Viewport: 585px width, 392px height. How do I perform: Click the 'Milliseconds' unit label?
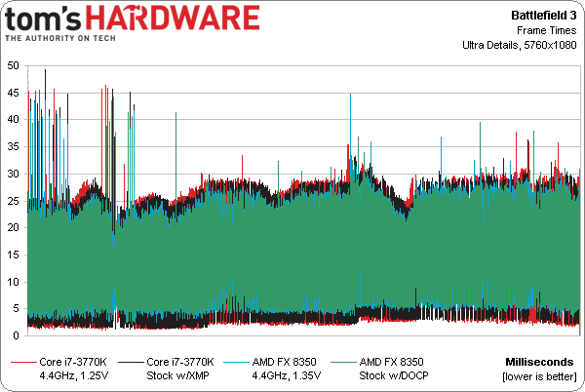(539, 362)
